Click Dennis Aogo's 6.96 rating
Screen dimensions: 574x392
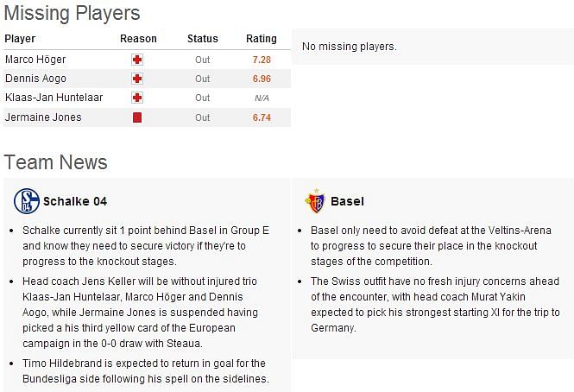coord(262,79)
